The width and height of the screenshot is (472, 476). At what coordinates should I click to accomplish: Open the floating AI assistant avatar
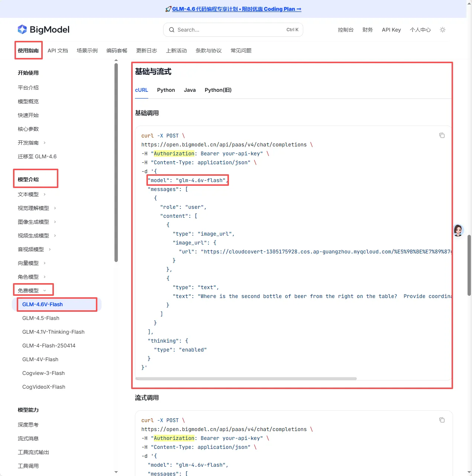458,230
